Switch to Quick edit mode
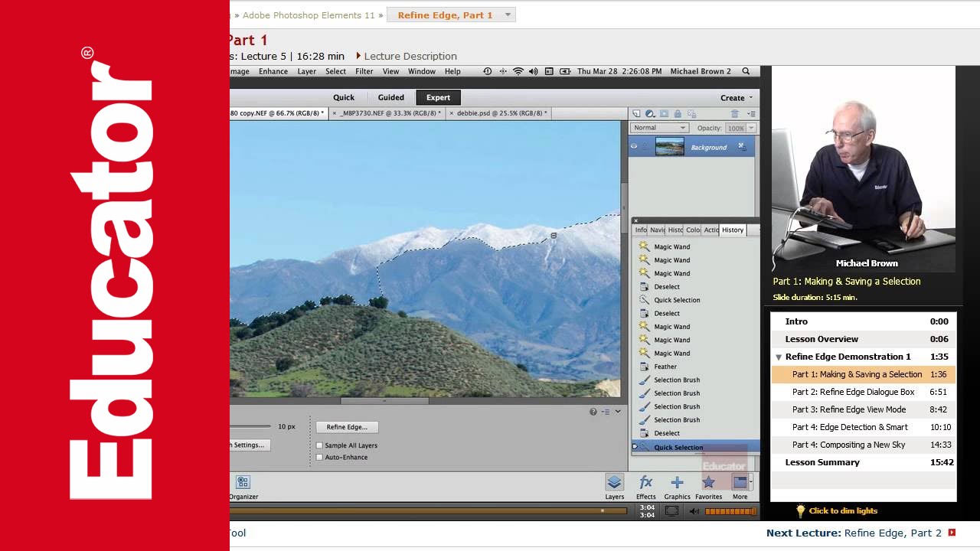 pyautogui.click(x=344, y=97)
